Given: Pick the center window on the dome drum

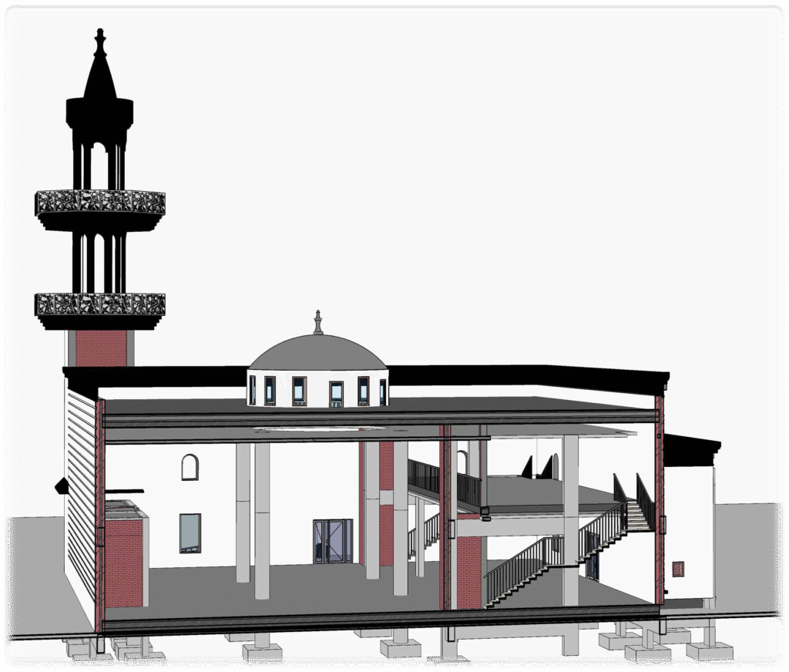Looking at the screenshot, I should click(336, 393).
